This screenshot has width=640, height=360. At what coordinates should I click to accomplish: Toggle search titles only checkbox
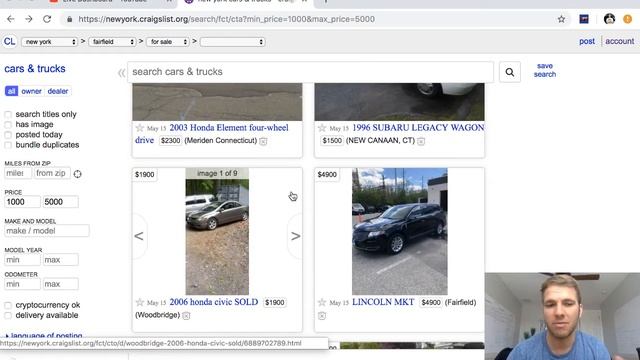tap(8, 115)
